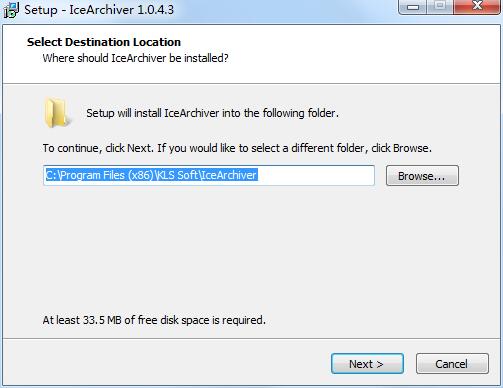The height and width of the screenshot is (388, 503).
Task: Click the empty area inside the destination path field
Action: pos(315,175)
